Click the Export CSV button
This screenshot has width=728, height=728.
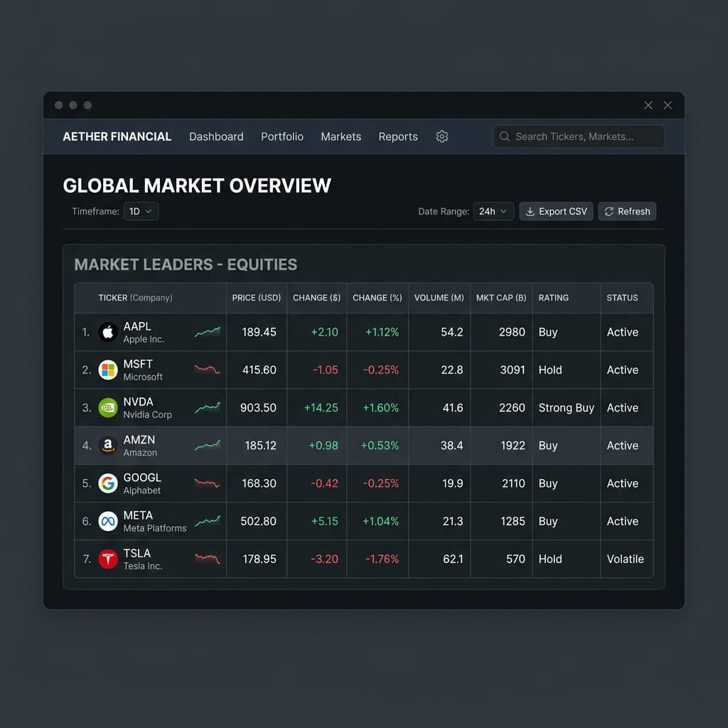click(556, 211)
